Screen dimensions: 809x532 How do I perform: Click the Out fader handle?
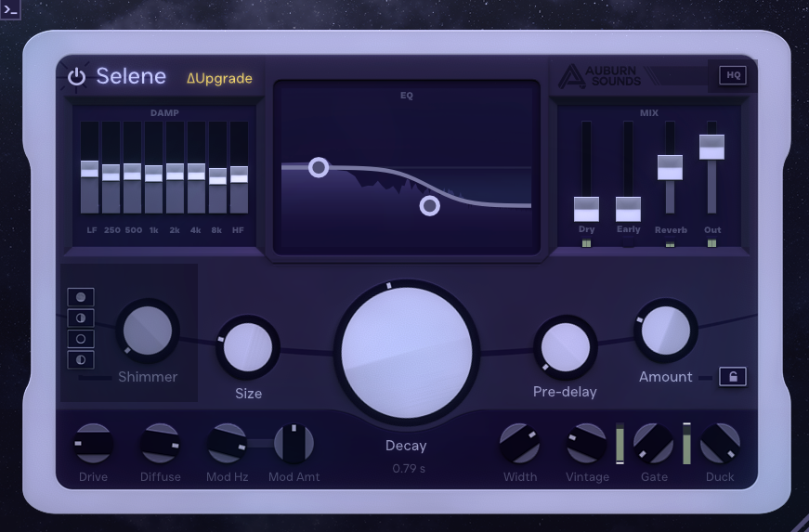[711, 147]
